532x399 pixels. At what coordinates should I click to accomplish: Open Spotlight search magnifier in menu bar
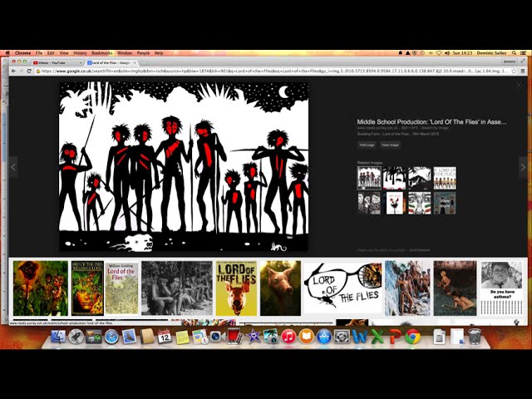pos(514,53)
